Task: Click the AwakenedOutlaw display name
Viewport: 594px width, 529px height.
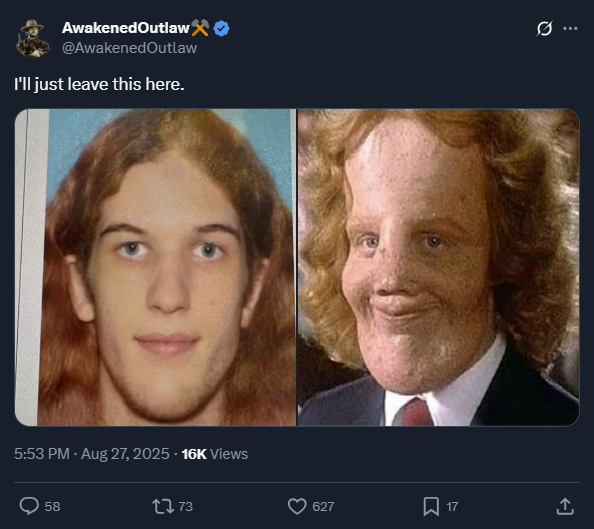Action: click(x=126, y=28)
